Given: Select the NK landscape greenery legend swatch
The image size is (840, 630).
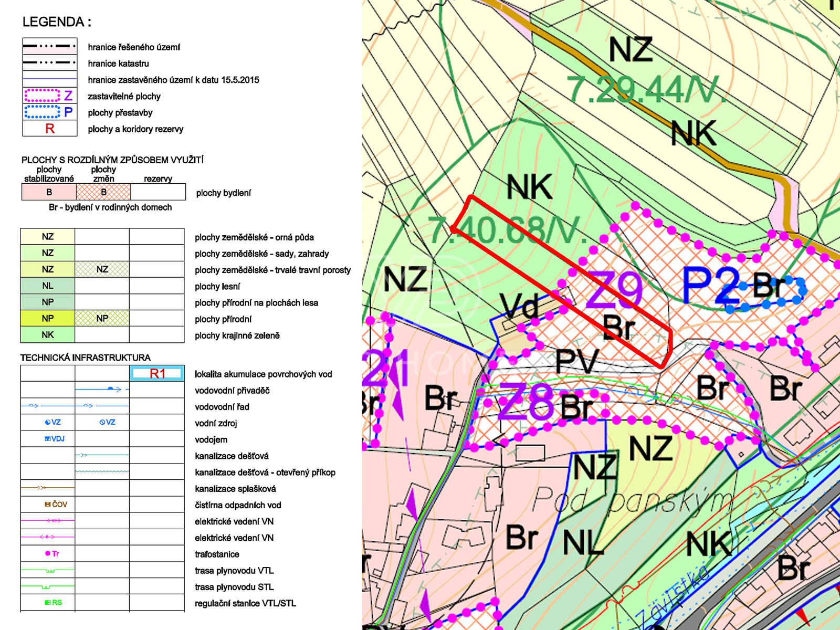Looking at the screenshot, I should (x=48, y=334).
